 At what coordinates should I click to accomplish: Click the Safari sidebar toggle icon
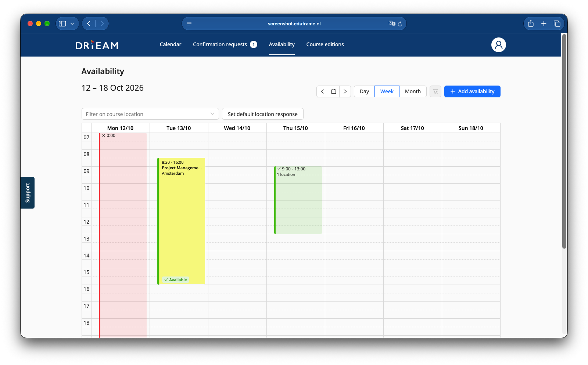62,24
